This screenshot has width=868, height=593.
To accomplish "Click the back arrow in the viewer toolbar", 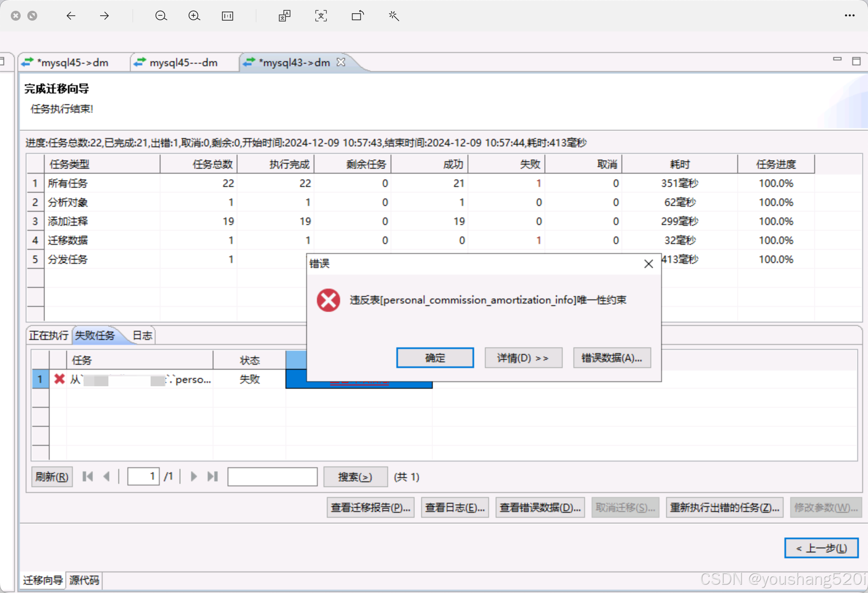I will tap(71, 16).
